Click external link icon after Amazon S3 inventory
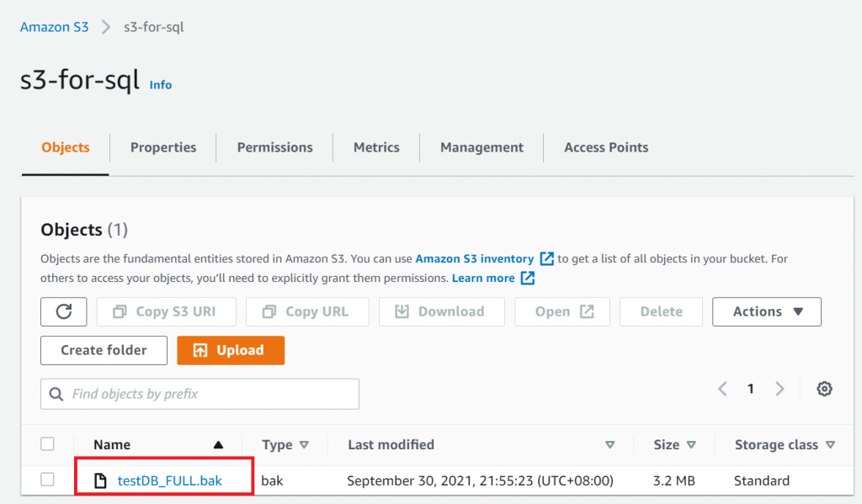 point(546,259)
